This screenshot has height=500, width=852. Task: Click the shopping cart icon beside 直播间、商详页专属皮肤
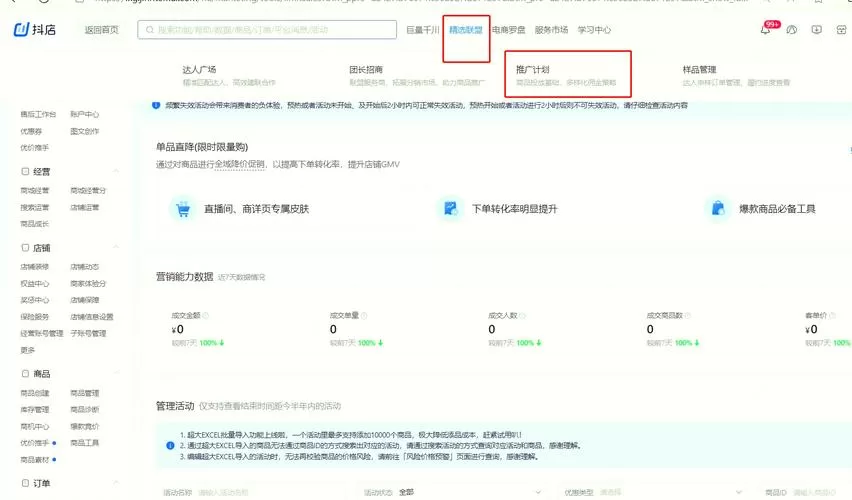click(x=183, y=209)
